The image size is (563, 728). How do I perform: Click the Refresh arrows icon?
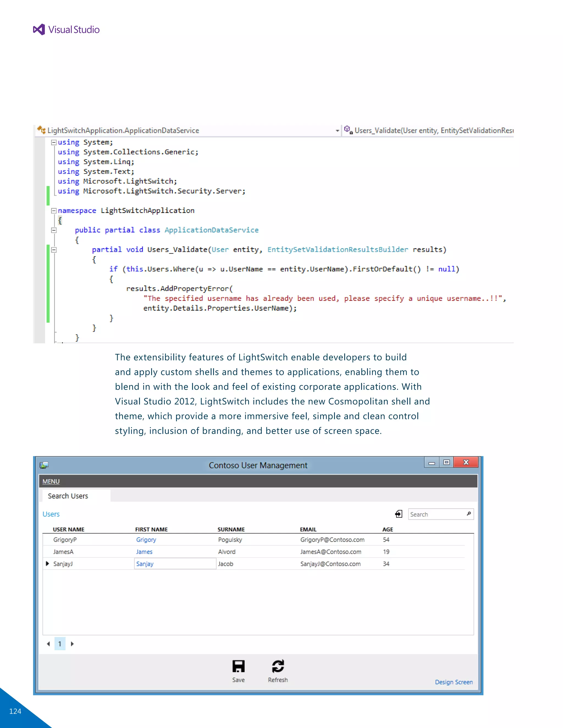(x=278, y=666)
